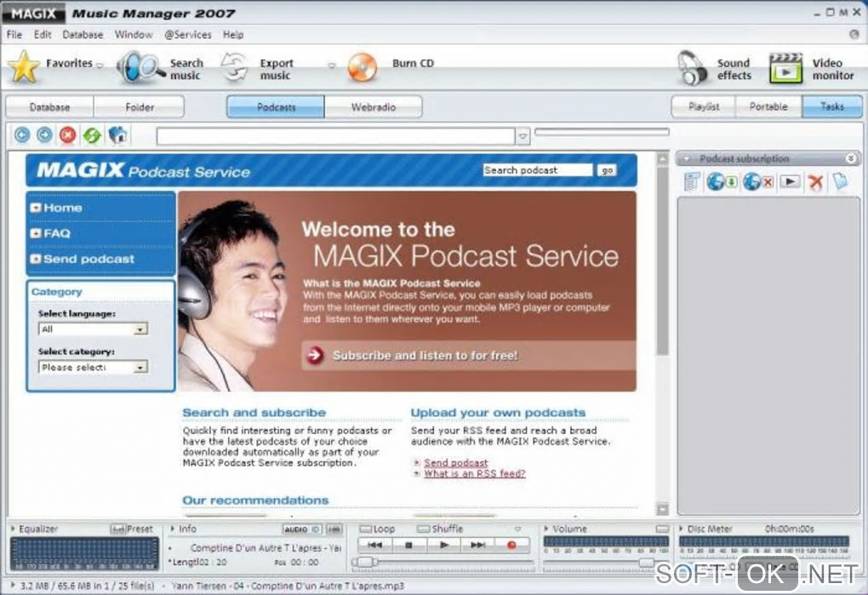Go to the browser home page icon
Image resolution: width=868 pixels, height=595 pixels.
pos(117,135)
